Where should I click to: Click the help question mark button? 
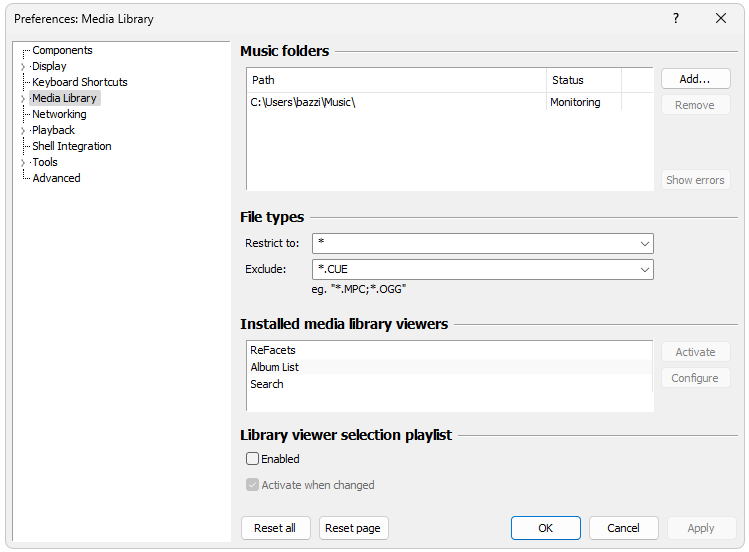[676, 19]
